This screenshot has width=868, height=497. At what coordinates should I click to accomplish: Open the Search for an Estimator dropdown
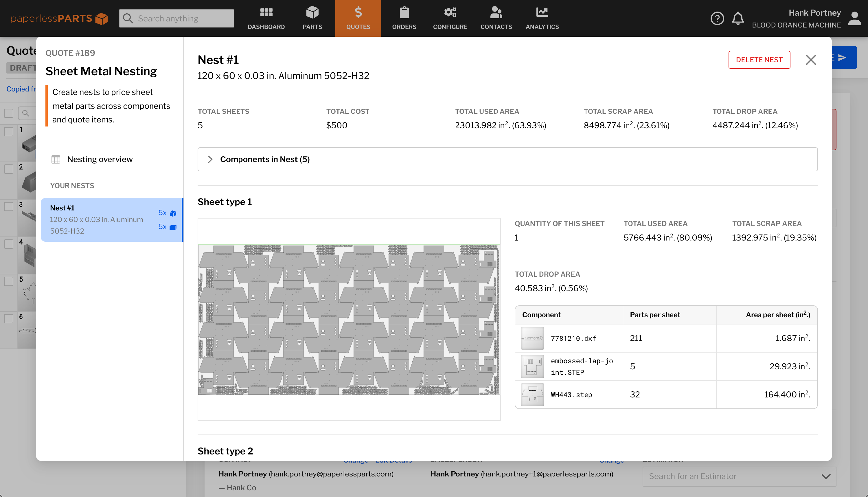(739, 476)
